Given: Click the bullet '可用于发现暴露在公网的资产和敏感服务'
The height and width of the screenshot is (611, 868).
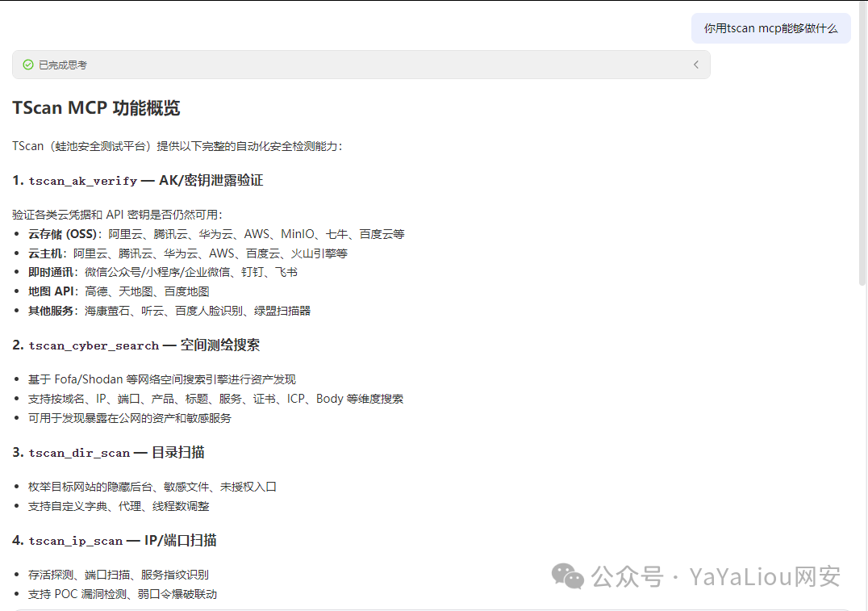Looking at the screenshot, I should coord(130,418).
